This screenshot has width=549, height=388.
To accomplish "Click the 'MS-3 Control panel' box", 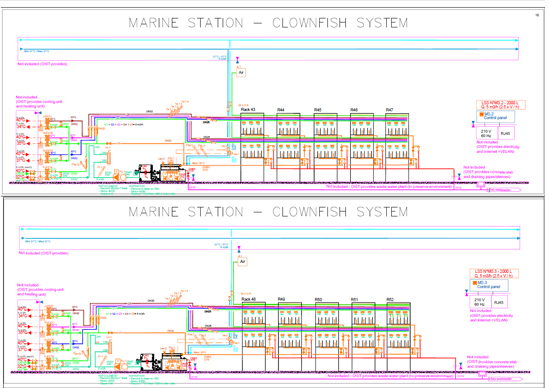I will (x=489, y=285).
